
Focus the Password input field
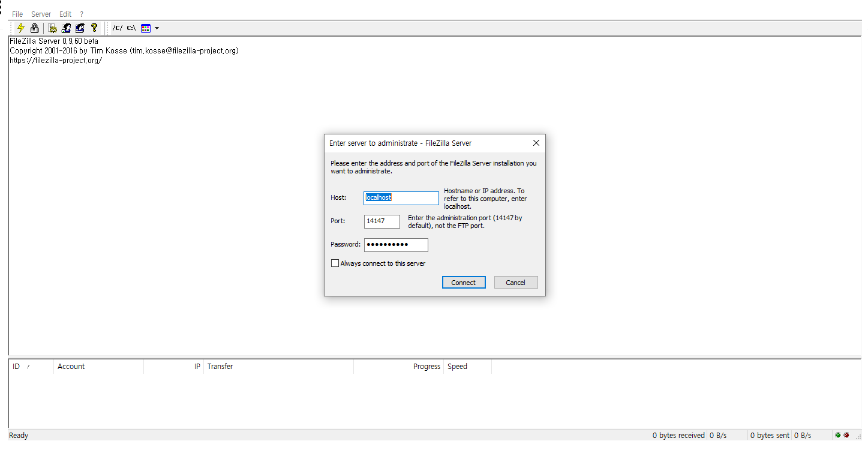coord(396,245)
